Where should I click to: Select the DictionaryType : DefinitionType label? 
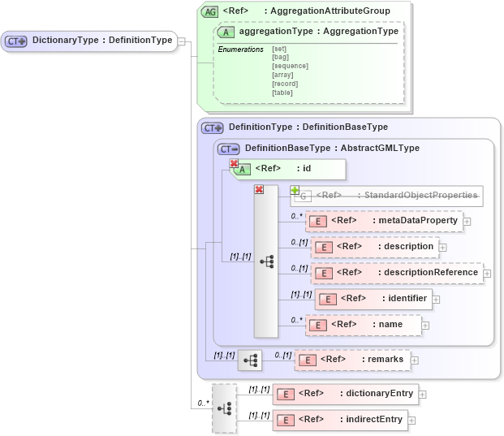coord(102,41)
